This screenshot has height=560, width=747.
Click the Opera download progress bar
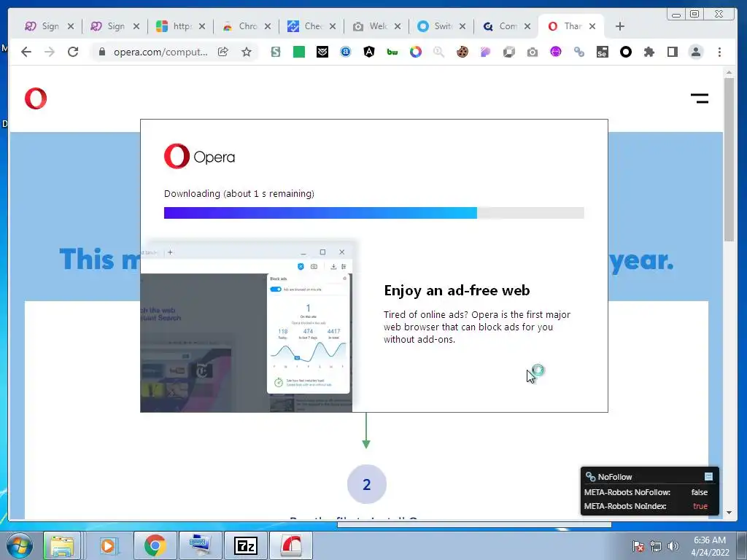374,213
